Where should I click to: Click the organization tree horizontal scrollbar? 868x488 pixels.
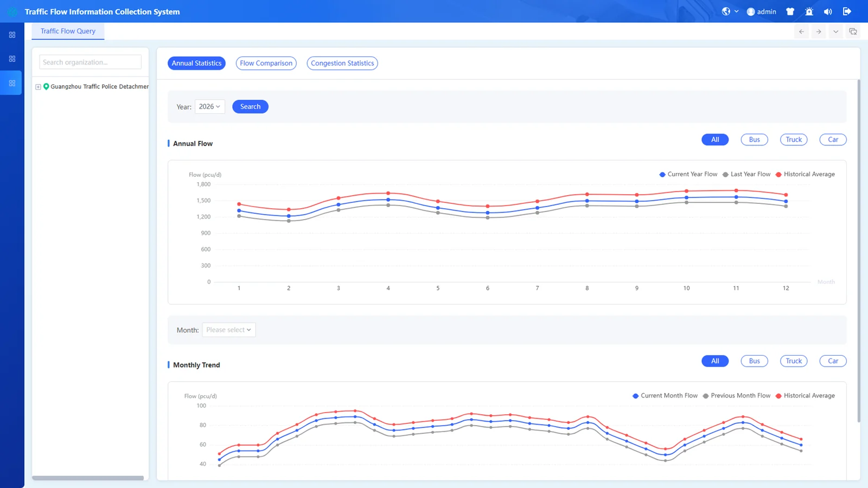[88, 478]
